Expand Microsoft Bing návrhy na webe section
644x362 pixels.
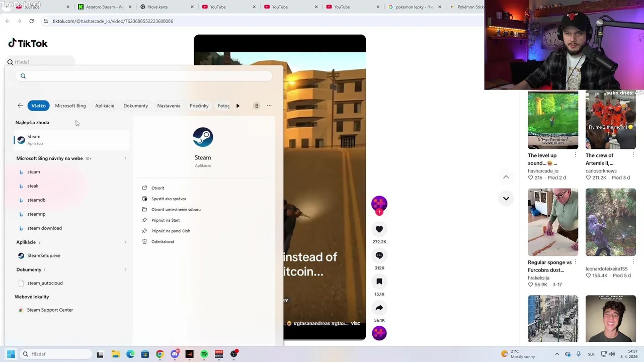pos(125,158)
